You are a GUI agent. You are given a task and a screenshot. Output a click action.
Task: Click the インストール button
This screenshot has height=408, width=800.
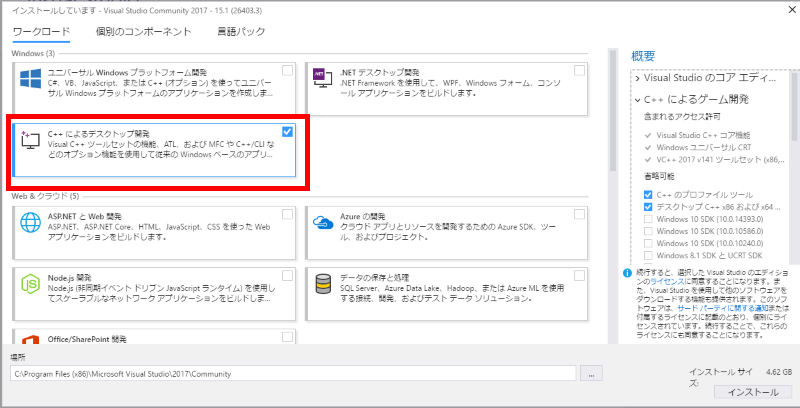point(753,392)
